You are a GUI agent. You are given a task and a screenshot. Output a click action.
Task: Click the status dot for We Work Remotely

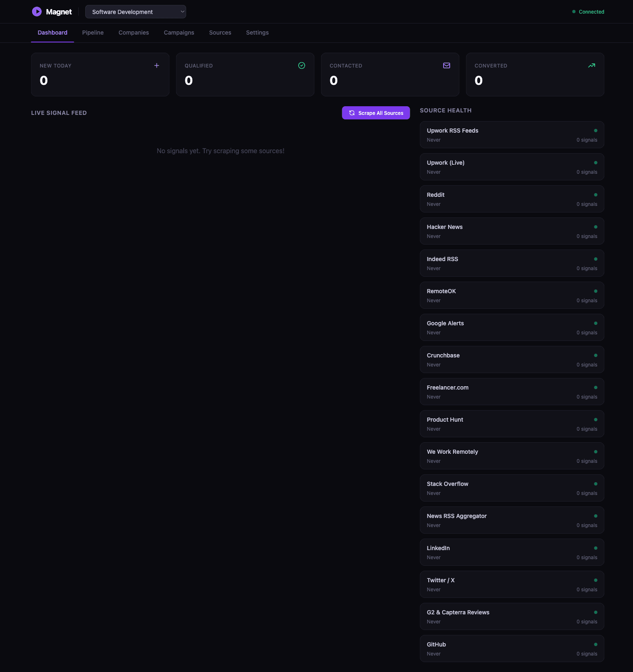596,452
